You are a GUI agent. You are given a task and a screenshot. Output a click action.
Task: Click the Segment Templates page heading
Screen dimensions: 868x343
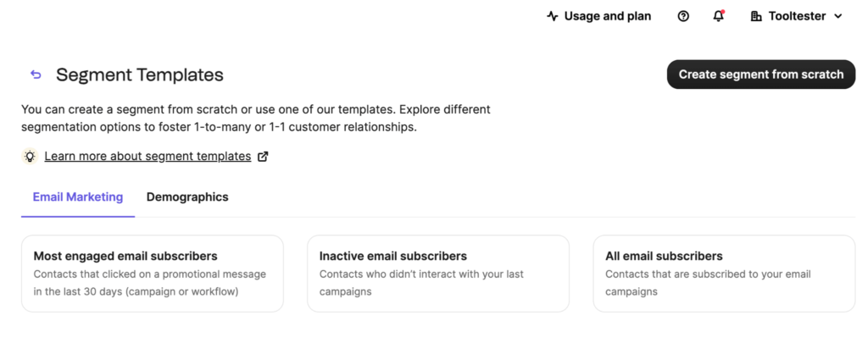coord(140,75)
